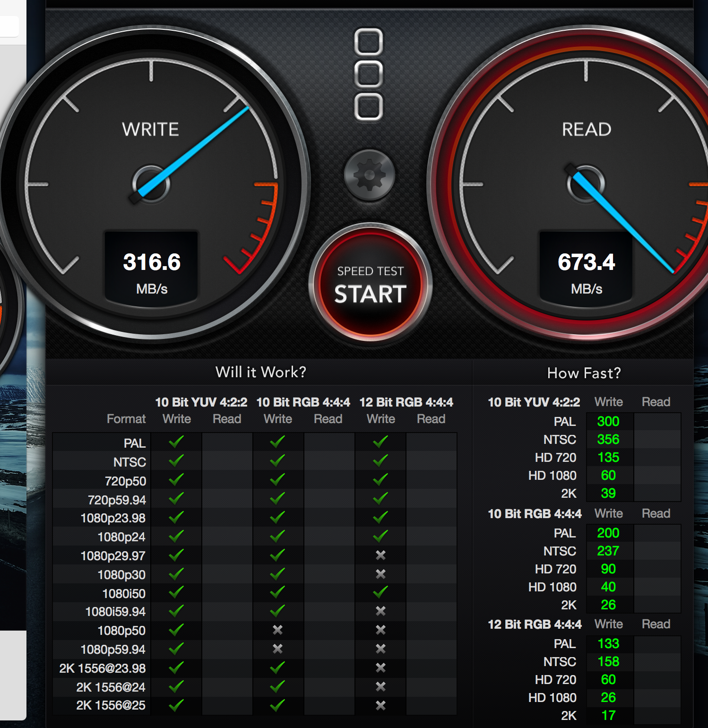Click the '10 Bit YUV 4:2:2' header in How Fast
The height and width of the screenshot is (728, 708).
click(x=534, y=402)
